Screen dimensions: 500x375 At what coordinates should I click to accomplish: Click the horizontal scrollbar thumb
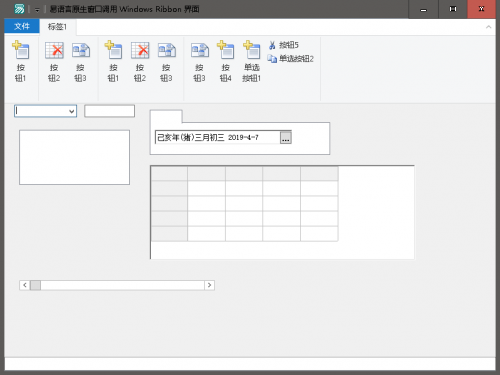[35, 285]
